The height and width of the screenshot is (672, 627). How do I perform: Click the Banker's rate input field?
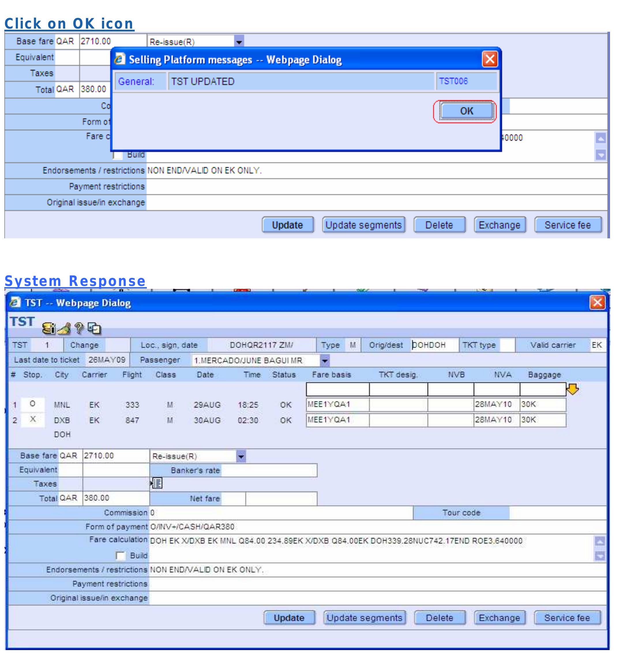click(269, 470)
